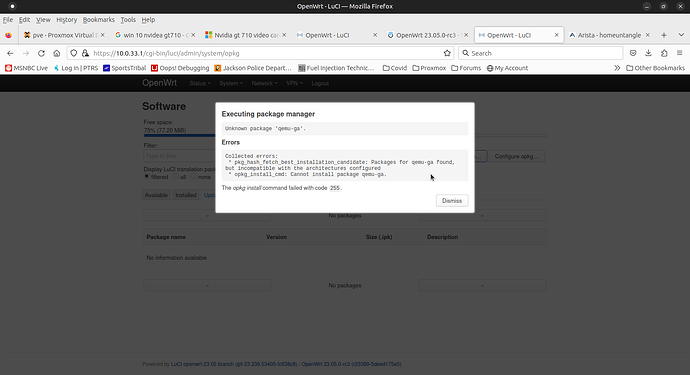Close the active OpenWrt - LuCI tab

point(557,35)
